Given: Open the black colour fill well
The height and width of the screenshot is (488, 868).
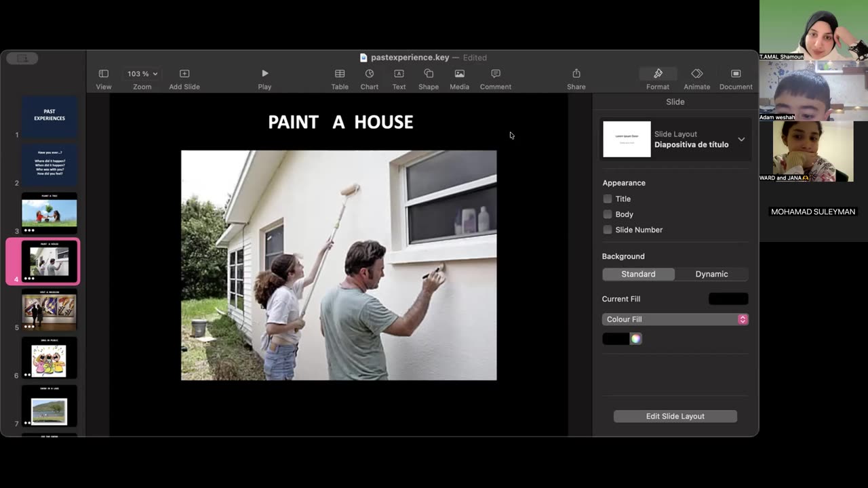Looking at the screenshot, I should point(616,339).
